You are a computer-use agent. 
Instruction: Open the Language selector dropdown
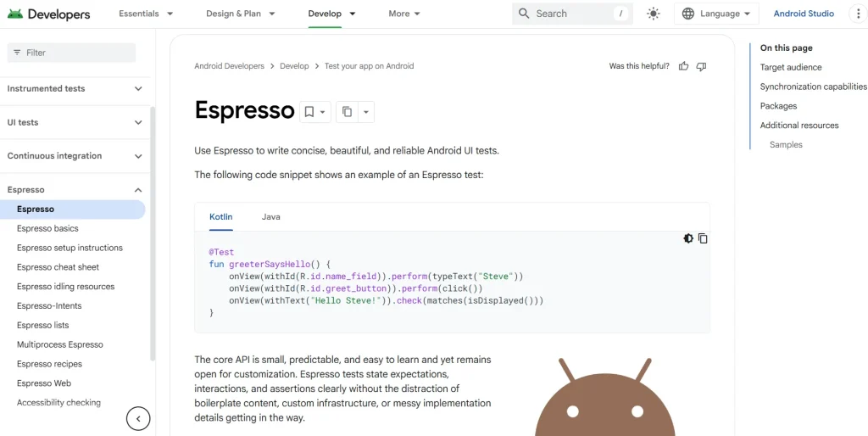pos(716,14)
